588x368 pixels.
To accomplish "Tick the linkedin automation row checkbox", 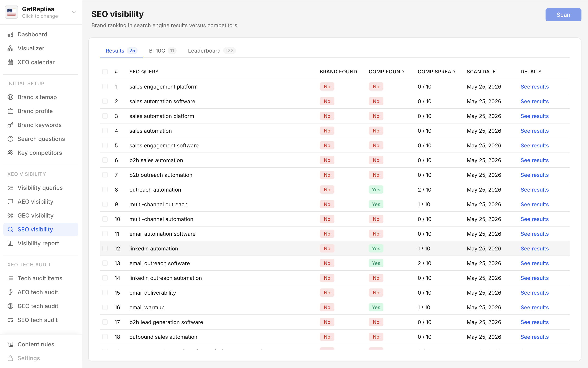I will pyautogui.click(x=105, y=248).
